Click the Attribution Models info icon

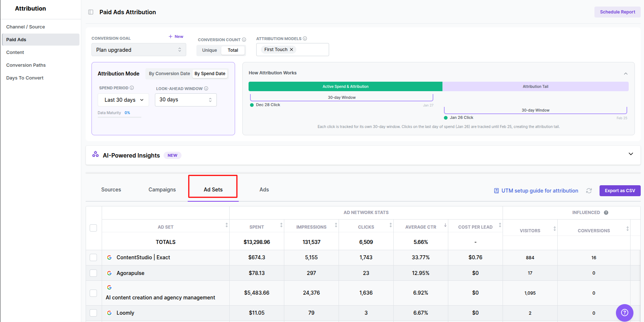(x=305, y=39)
